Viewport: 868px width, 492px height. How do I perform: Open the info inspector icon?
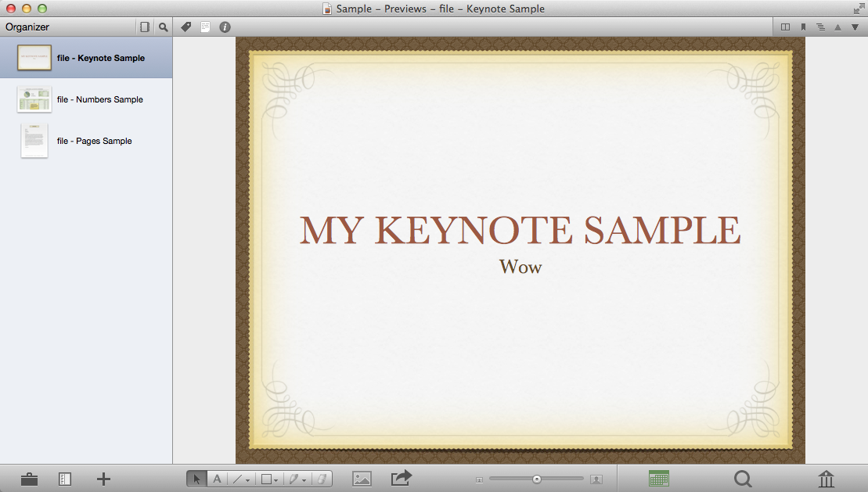[225, 27]
